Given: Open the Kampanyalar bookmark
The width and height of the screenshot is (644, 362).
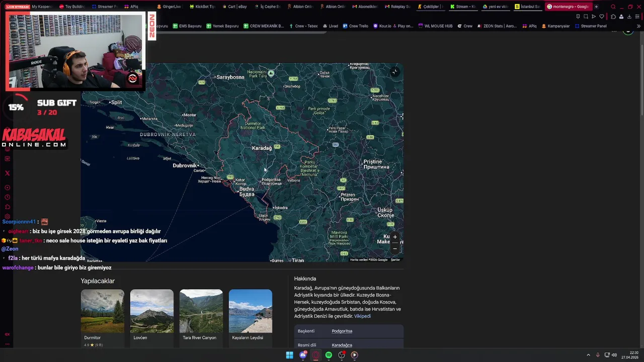Looking at the screenshot, I should [x=556, y=26].
